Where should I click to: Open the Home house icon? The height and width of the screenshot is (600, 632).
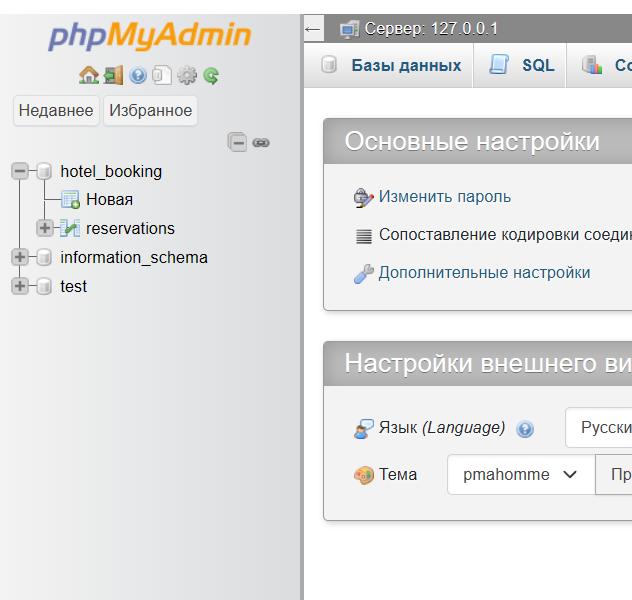click(x=89, y=75)
